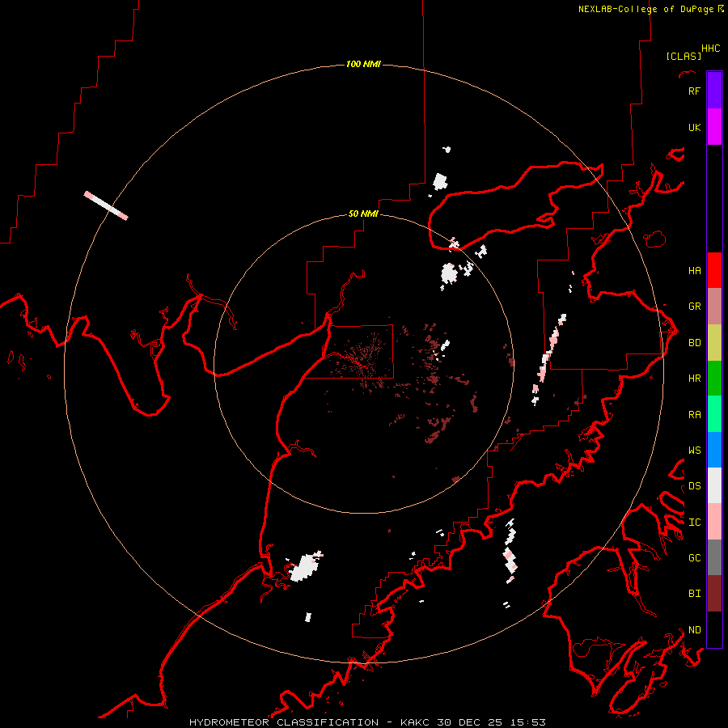Click the GC gray legend swatch
This screenshot has width=728, height=728.
[714, 557]
